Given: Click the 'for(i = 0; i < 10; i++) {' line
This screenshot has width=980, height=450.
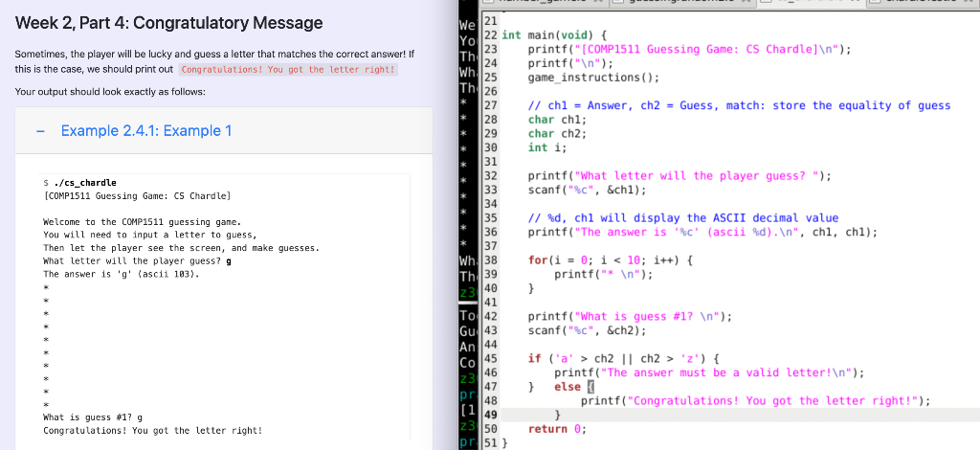Looking at the screenshot, I should [610, 260].
